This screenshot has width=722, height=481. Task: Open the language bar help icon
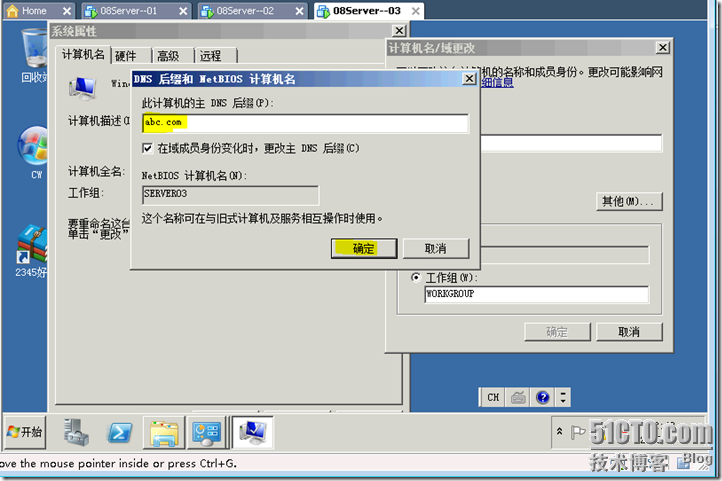click(x=543, y=397)
